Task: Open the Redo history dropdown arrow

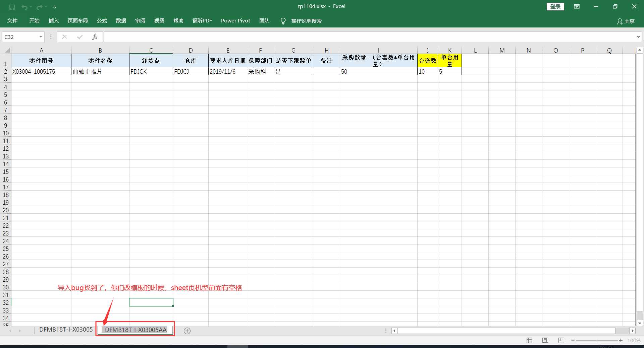Action: [46, 7]
